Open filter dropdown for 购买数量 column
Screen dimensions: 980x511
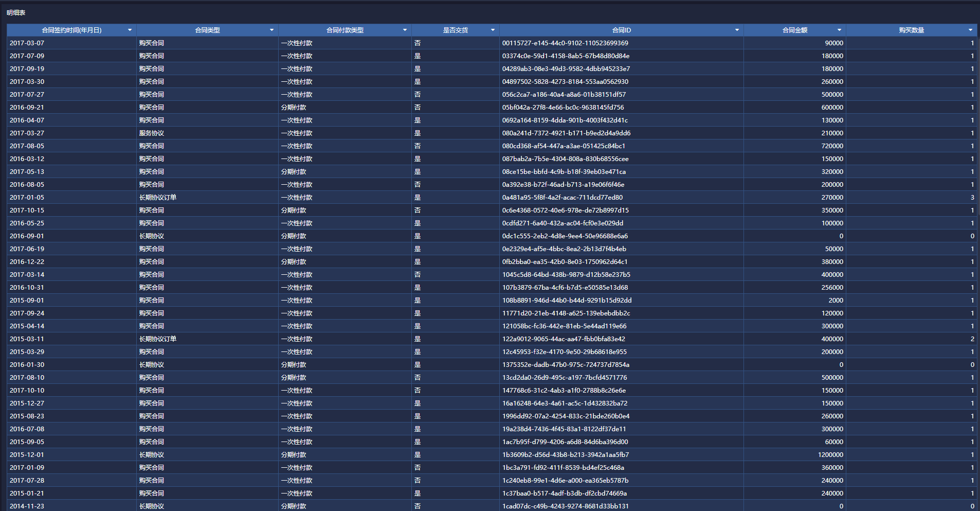tap(970, 30)
